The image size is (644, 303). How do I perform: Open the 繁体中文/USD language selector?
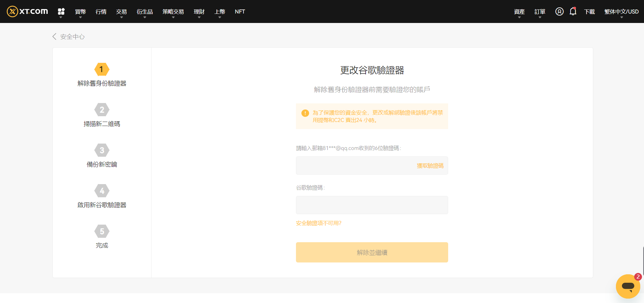(x=621, y=11)
